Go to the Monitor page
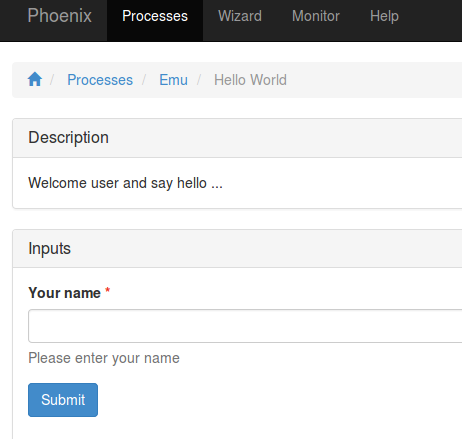Viewport: 462px width, 439px height. click(x=316, y=16)
